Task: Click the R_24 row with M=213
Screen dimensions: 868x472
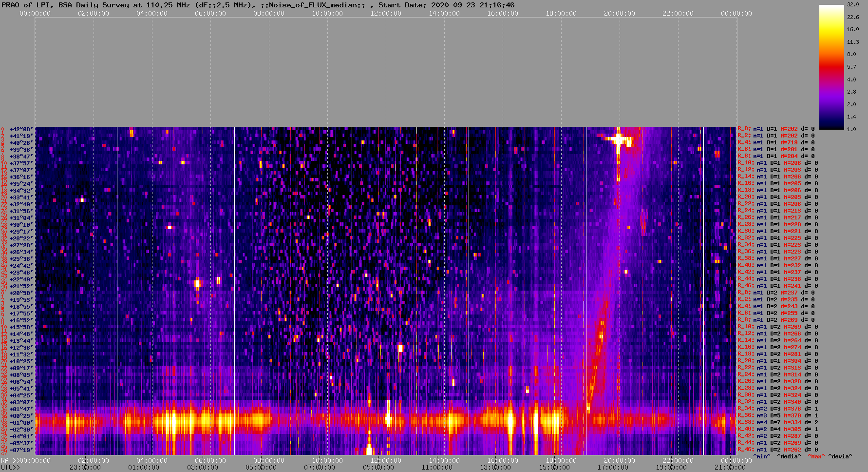Action: (778, 211)
